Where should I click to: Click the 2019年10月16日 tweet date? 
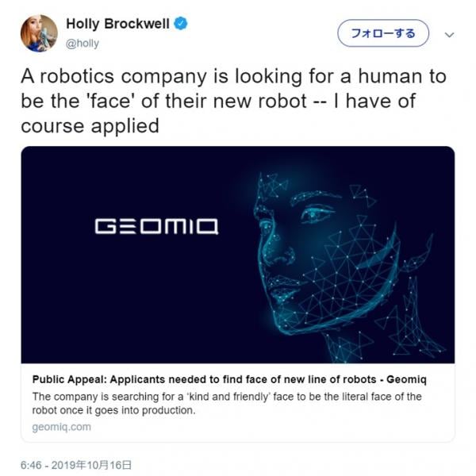(93, 464)
